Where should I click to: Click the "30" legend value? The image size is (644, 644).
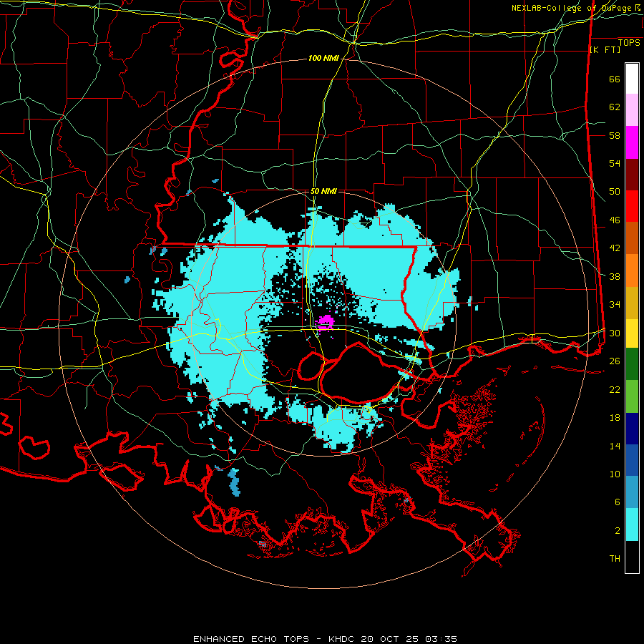[615, 333]
